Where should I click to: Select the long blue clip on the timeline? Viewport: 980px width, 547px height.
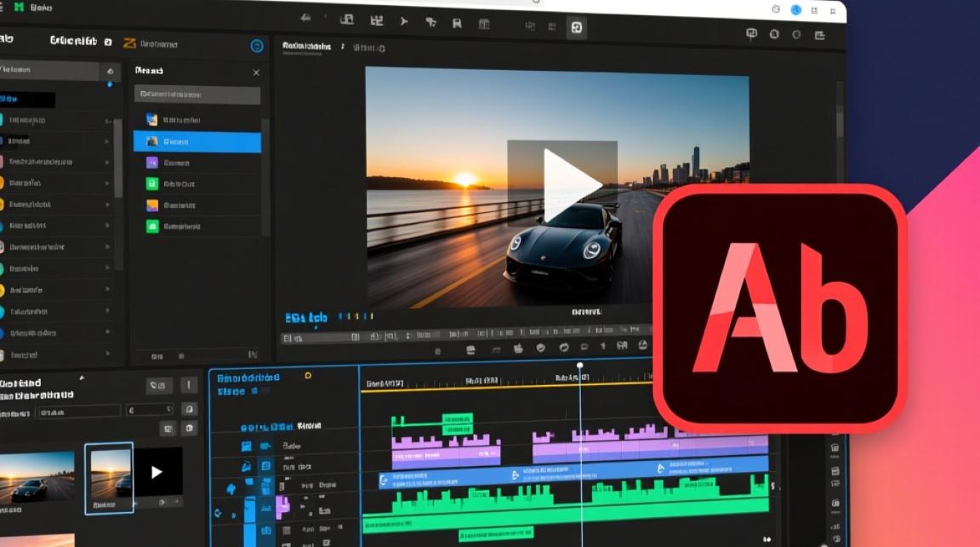pos(574,473)
